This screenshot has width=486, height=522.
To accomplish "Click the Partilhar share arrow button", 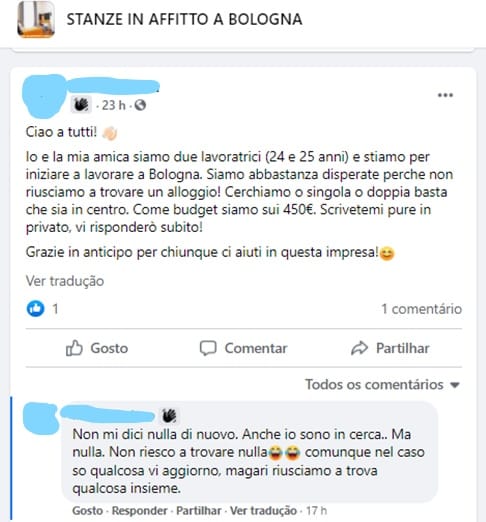I will point(390,348).
